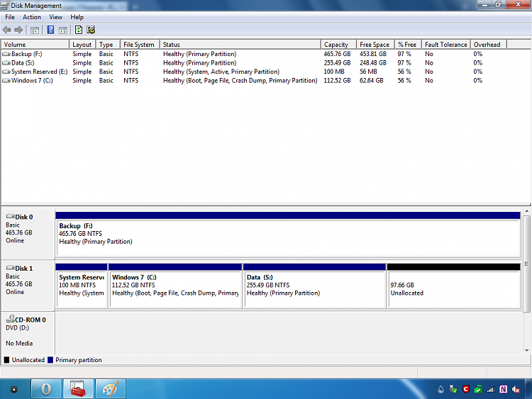532x399 pixels.
Task: Click status 'Healthy (System, Active, Primary Partition)'
Action: [221, 72]
